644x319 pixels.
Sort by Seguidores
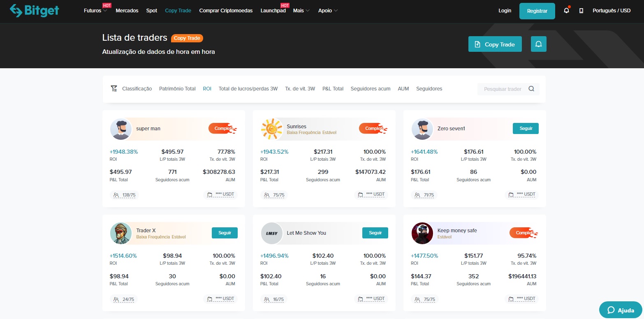coord(429,89)
